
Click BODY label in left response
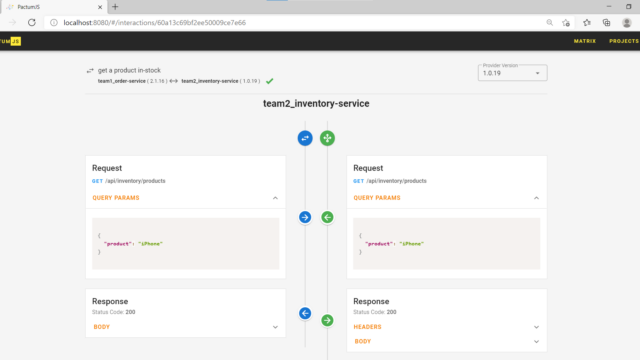[x=102, y=327]
